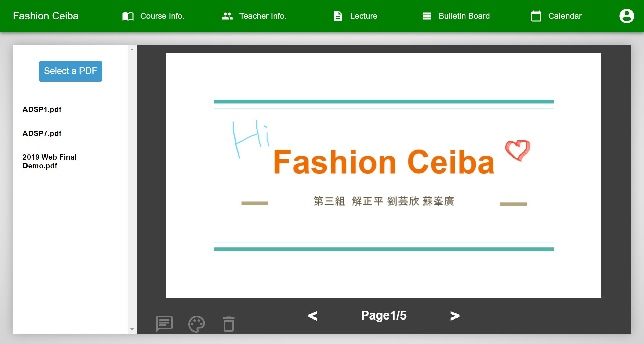Click the sidebar scrollbar up arrow
Screen dimensions: 644x344
(x=132, y=49)
